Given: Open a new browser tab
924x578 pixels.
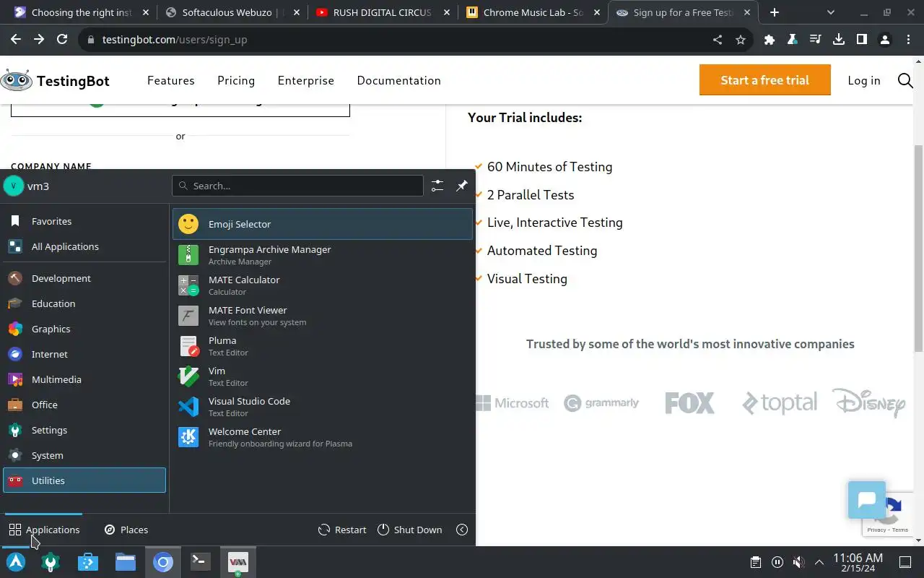Looking at the screenshot, I should (775, 12).
